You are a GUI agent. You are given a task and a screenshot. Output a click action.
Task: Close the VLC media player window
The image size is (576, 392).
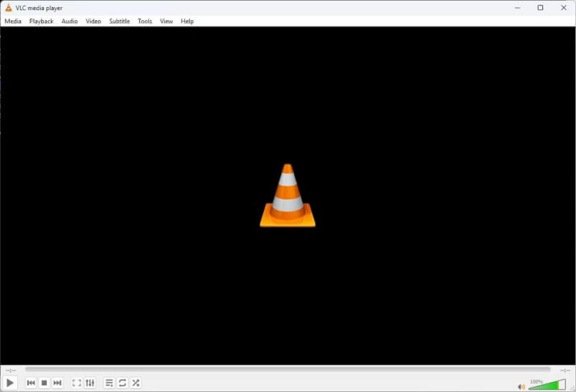point(564,8)
